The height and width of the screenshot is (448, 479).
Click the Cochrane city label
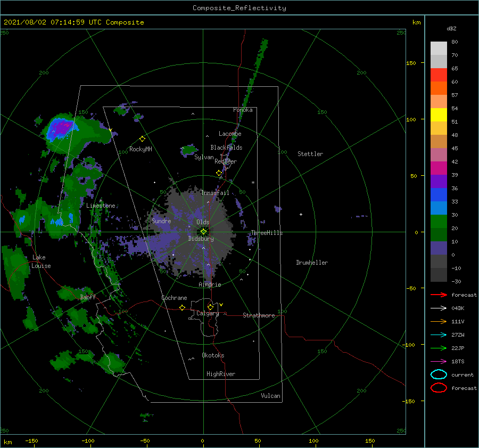[174, 298]
